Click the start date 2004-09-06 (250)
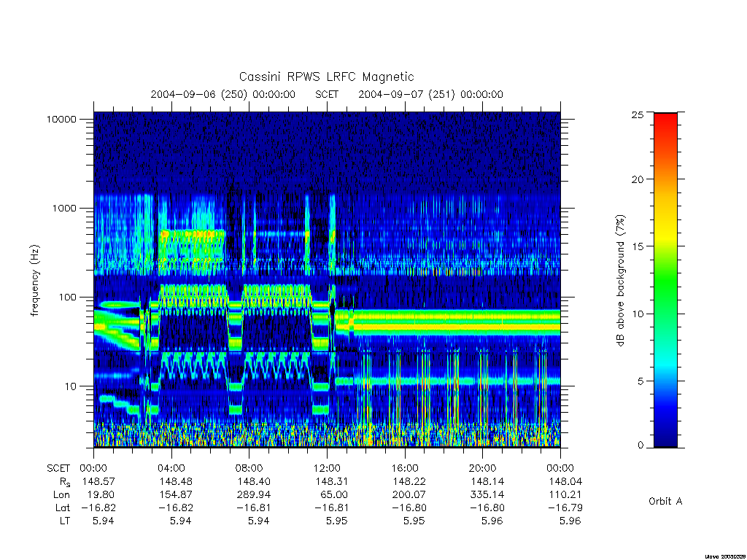The width and height of the screenshot is (747, 560). 199,94
